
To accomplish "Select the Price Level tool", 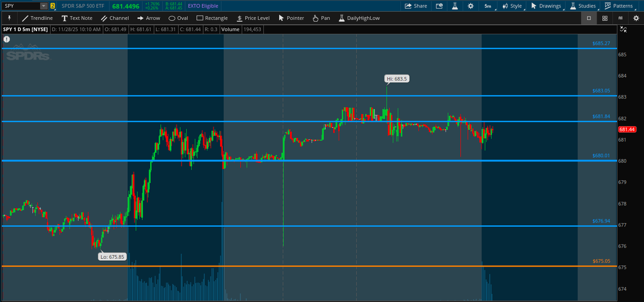I will [x=253, y=18].
